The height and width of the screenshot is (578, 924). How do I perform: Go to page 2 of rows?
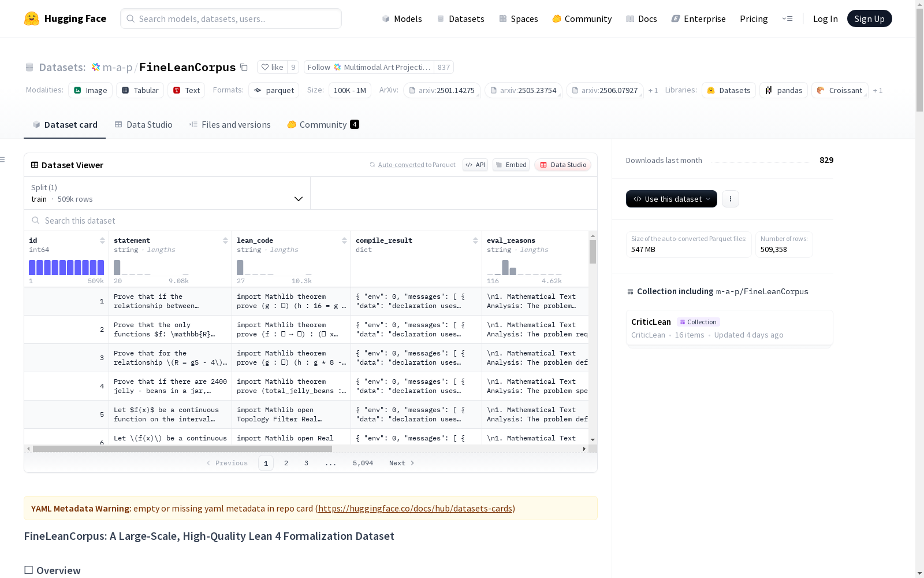point(286,463)
